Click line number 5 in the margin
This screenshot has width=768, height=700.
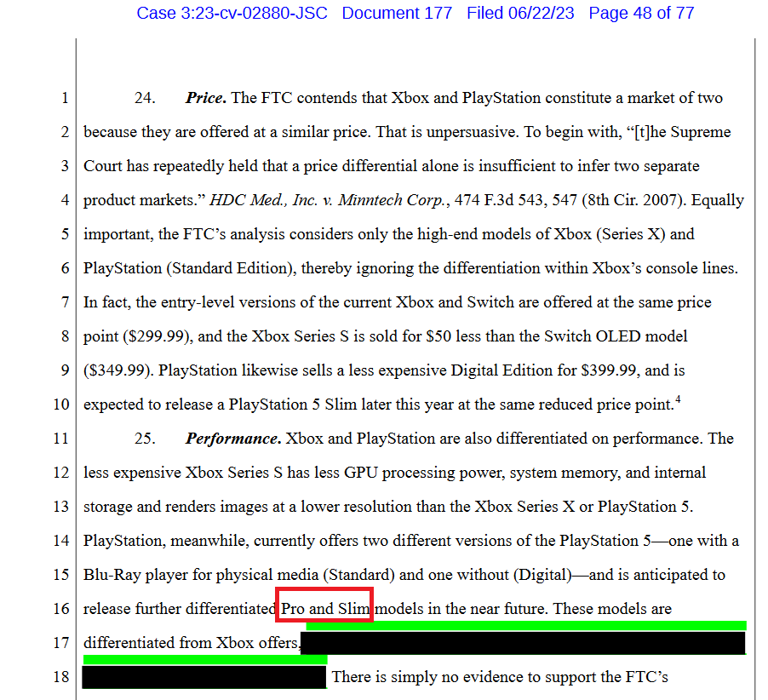[65, 235]
